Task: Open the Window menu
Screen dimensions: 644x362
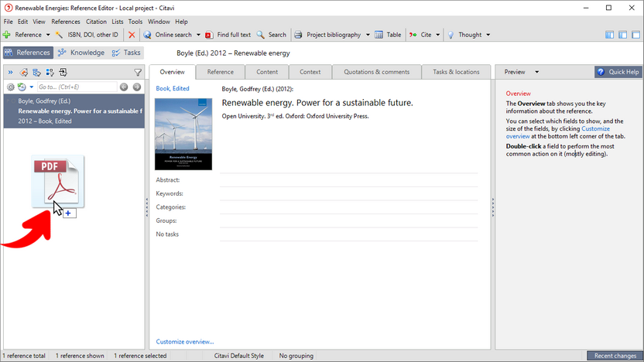Action: click(x=159, y=22)
